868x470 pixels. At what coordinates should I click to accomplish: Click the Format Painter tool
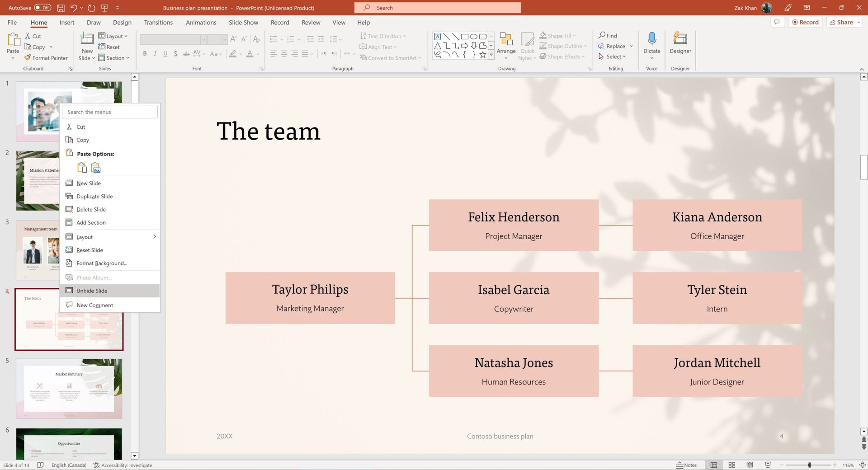pyautogui.click(x=46, y=58)
